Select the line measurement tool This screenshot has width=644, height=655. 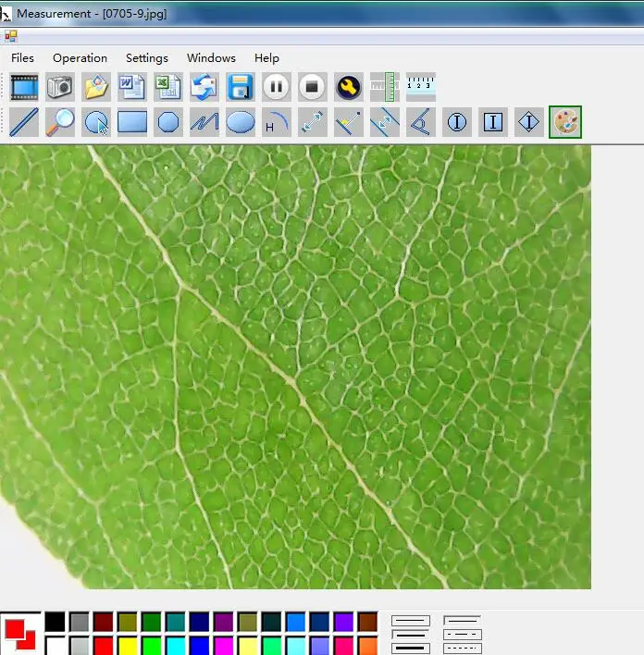tap(24, 122)
